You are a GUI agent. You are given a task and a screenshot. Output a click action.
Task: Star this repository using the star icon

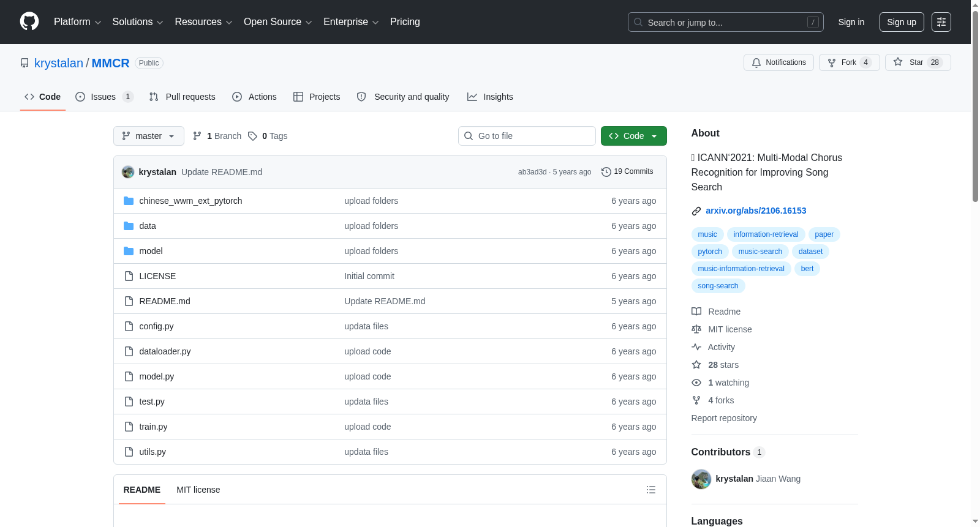pos(898,62)
